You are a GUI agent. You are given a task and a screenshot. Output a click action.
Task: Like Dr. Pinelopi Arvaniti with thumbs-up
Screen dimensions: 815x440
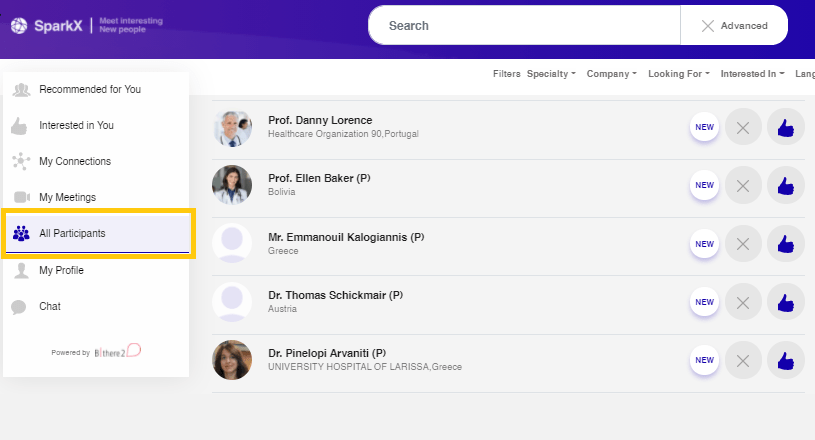tap(785, 360)
